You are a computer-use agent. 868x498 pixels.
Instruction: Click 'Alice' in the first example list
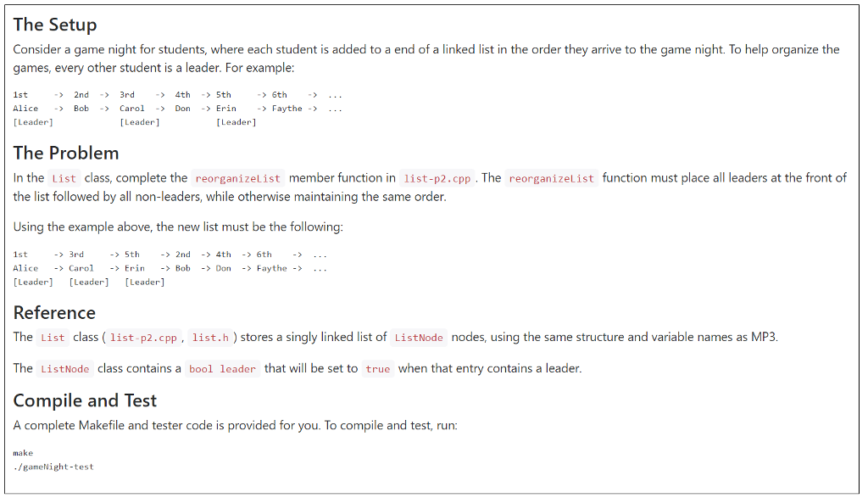25,109
